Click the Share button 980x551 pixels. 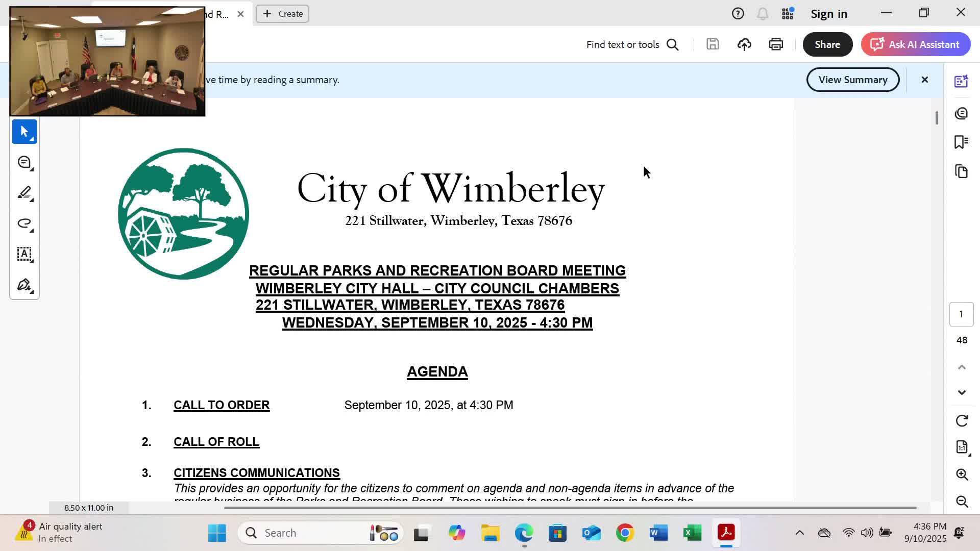827,44
